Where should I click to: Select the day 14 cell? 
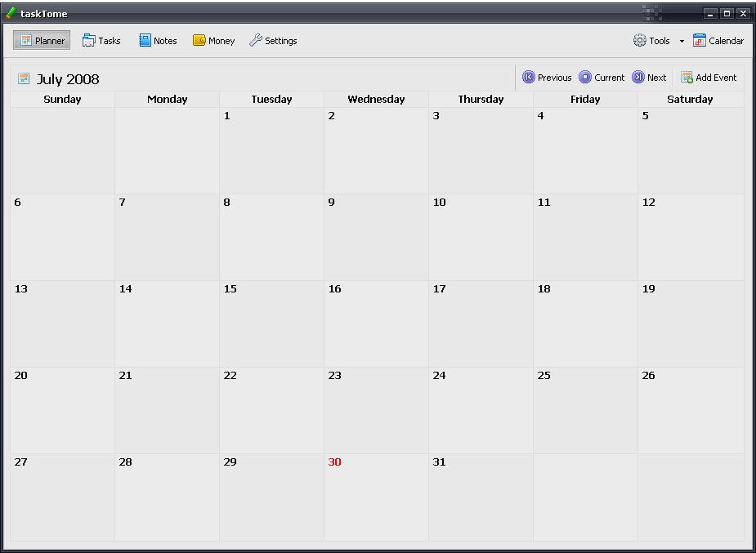(168, 324)
